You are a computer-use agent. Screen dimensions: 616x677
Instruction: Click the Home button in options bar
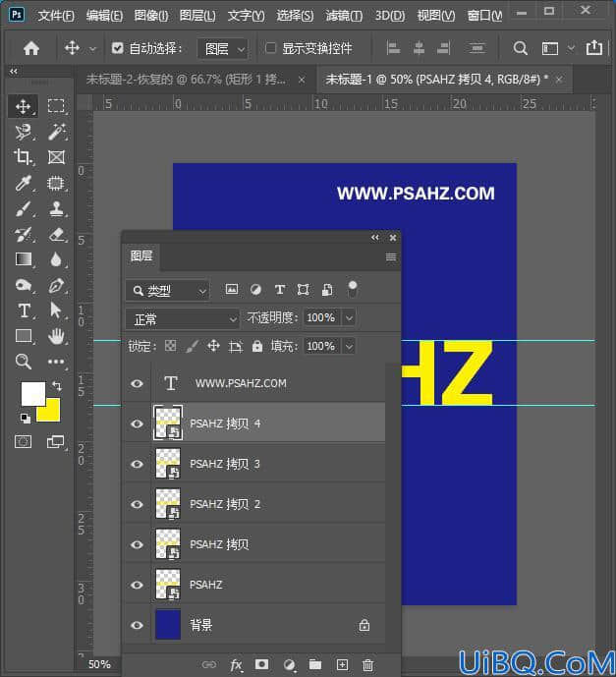click(31, 48)
